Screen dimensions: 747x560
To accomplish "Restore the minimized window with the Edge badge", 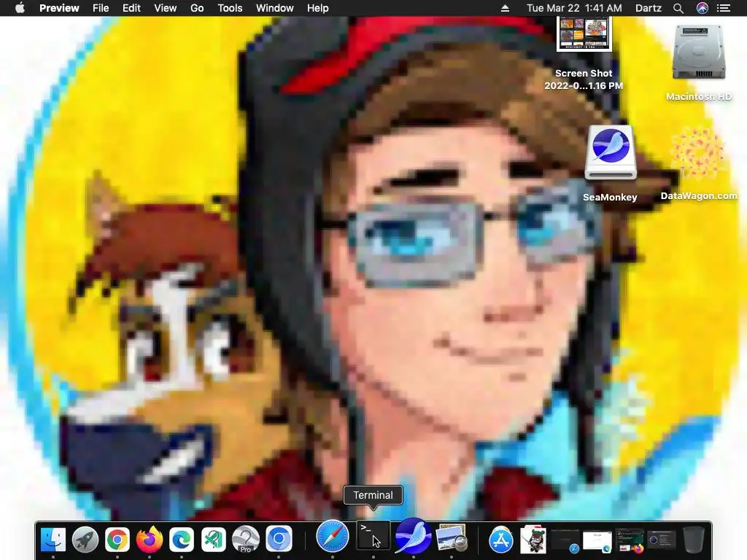I will 597,542.
